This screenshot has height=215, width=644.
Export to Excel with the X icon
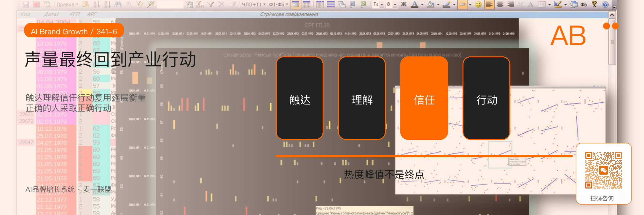coord(363,4)
